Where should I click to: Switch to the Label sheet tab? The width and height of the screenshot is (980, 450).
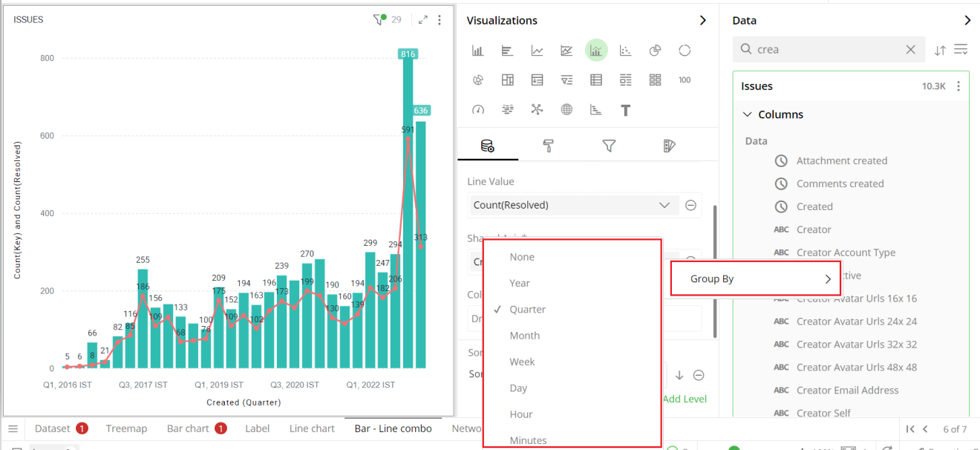point(258,428)
